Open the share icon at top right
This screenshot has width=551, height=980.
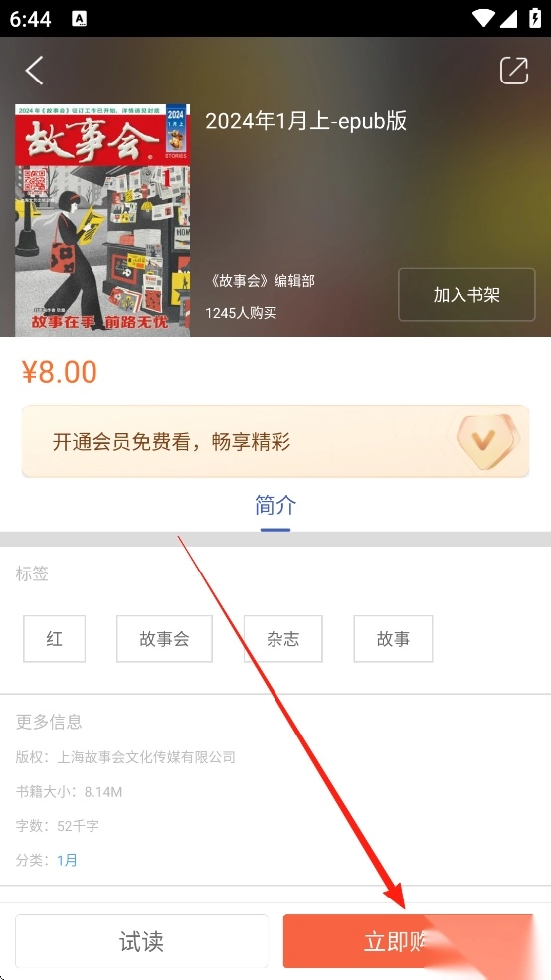point(514,70)
